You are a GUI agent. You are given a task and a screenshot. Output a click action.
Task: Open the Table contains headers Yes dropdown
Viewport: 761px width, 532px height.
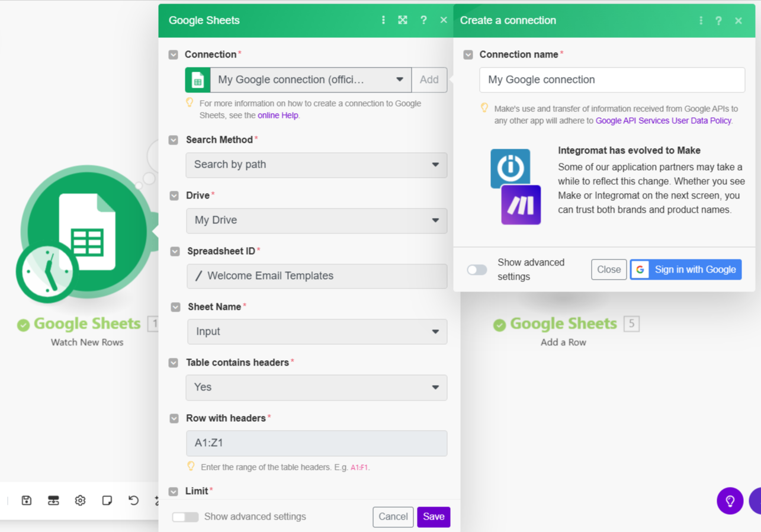316,387
